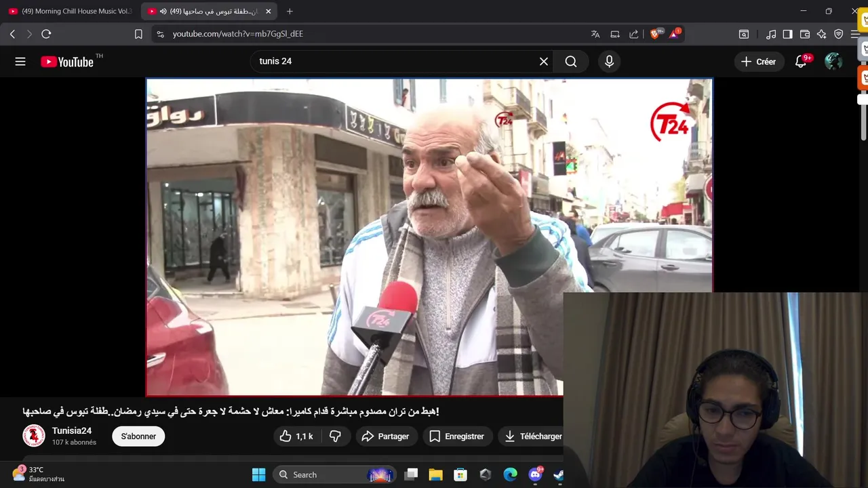
Task: Share this page via the share icon
Action: (634, 34)
